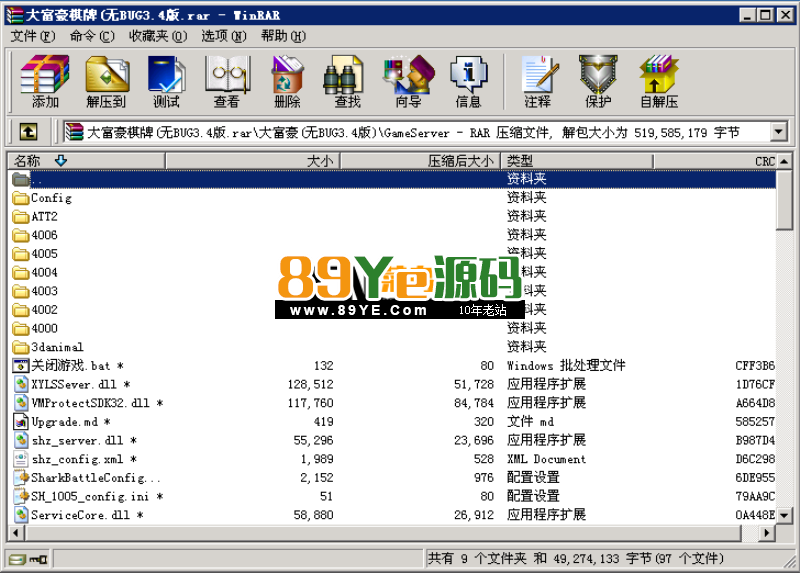Click the Add (添加) toolbar icon
Screen dimensions: 800x573
coord(45,82)
